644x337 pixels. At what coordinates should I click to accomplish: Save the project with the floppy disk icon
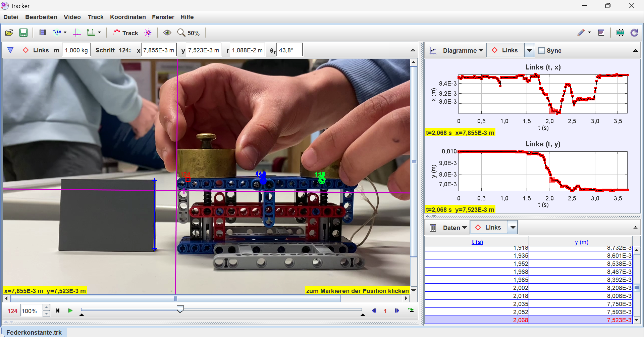click(x=23, y=33)
